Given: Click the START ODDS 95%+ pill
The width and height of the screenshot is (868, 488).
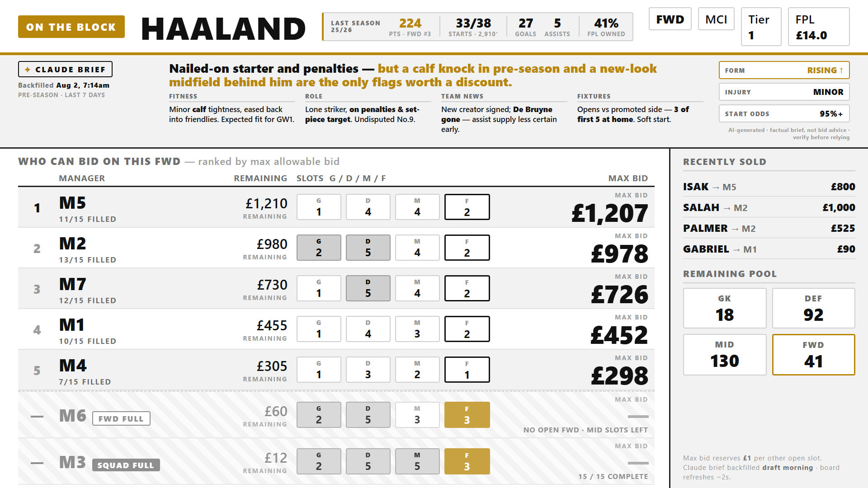Looking at the screenshot, I should click(784, 113).
